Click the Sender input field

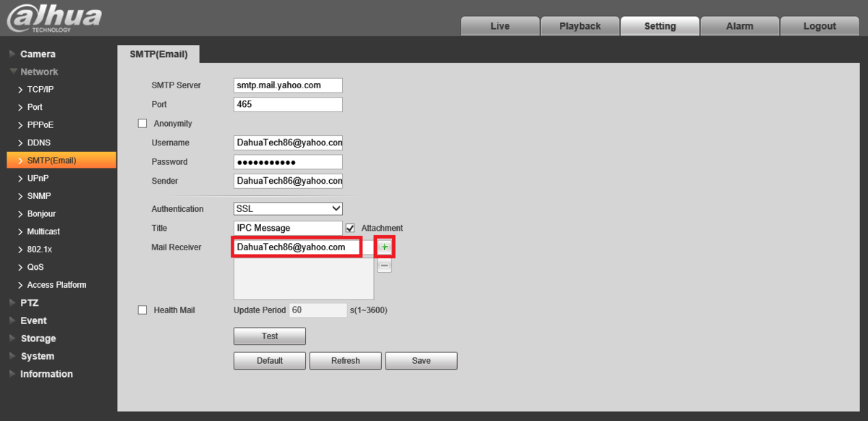point(288,181)
